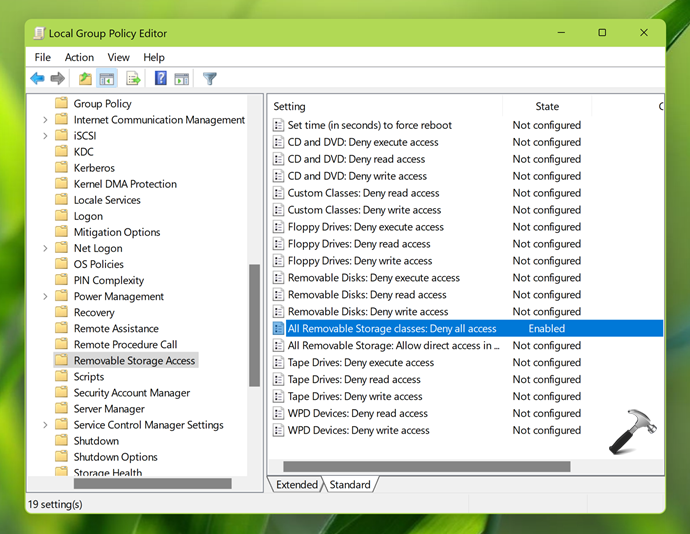Select the Kernel DMA Protection folder
This screenshot has height=534, width=690.
125,184
